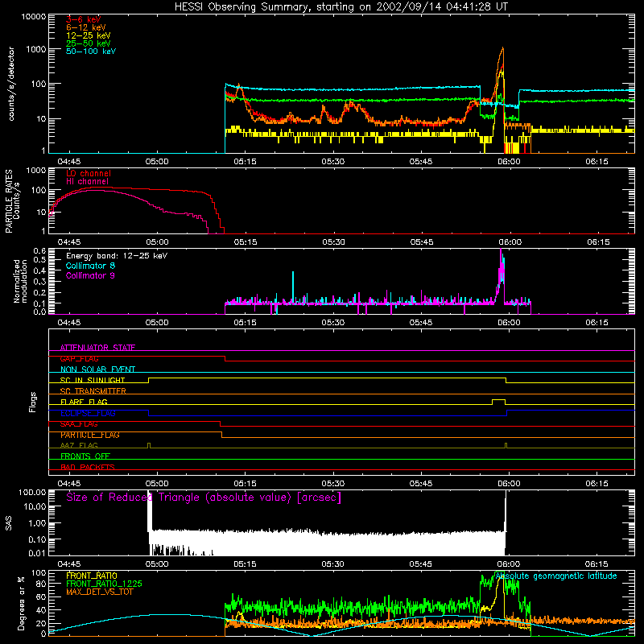
Task: Select the yellow 12-25 keV legend label
Action: click(x=89, y=35)
